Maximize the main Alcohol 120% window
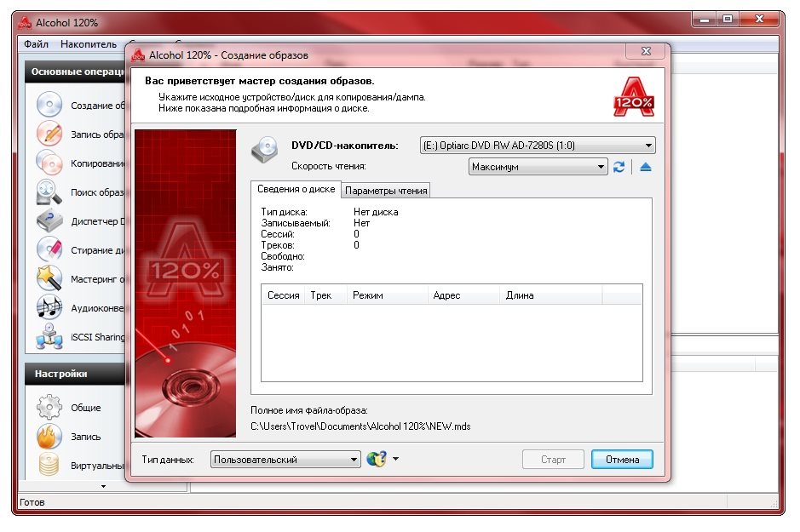 tap(728, 19)
